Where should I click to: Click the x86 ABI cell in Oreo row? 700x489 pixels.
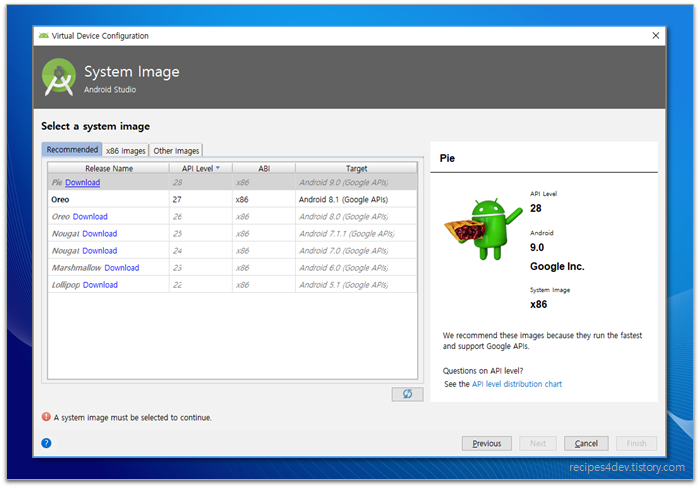tap(263, 200)
